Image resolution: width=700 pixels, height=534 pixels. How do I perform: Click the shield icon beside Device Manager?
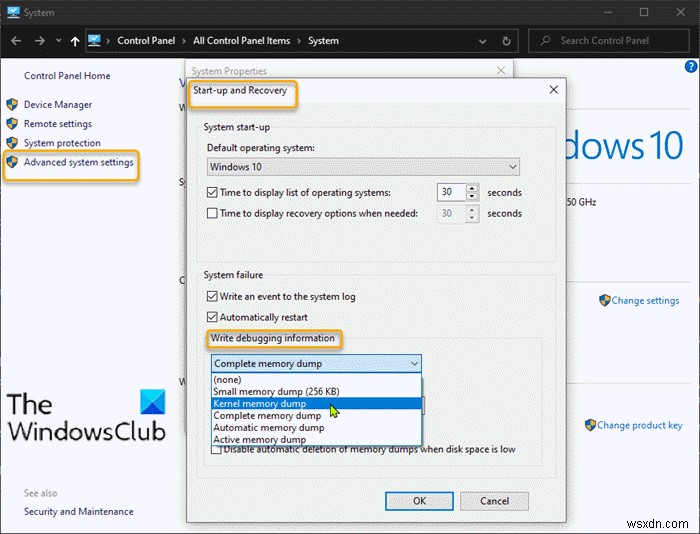[x=12, y=104]
